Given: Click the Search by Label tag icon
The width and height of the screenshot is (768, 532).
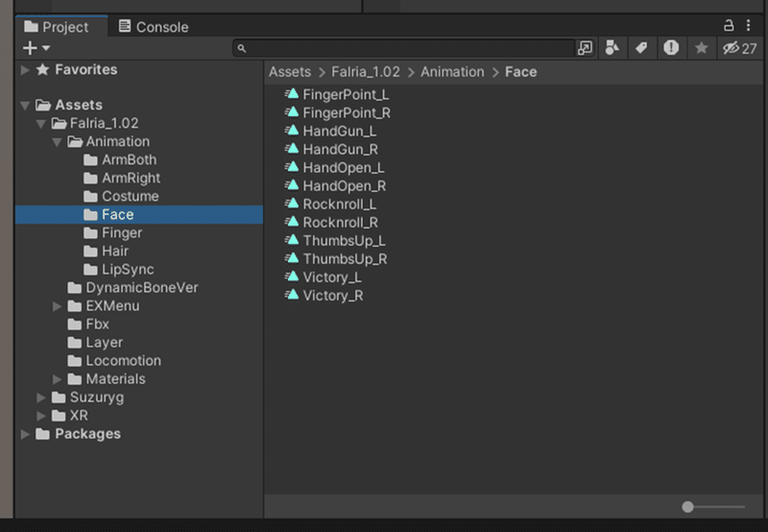Looking at the screenshot, I should pyautogui.click(x=640, y=48).
